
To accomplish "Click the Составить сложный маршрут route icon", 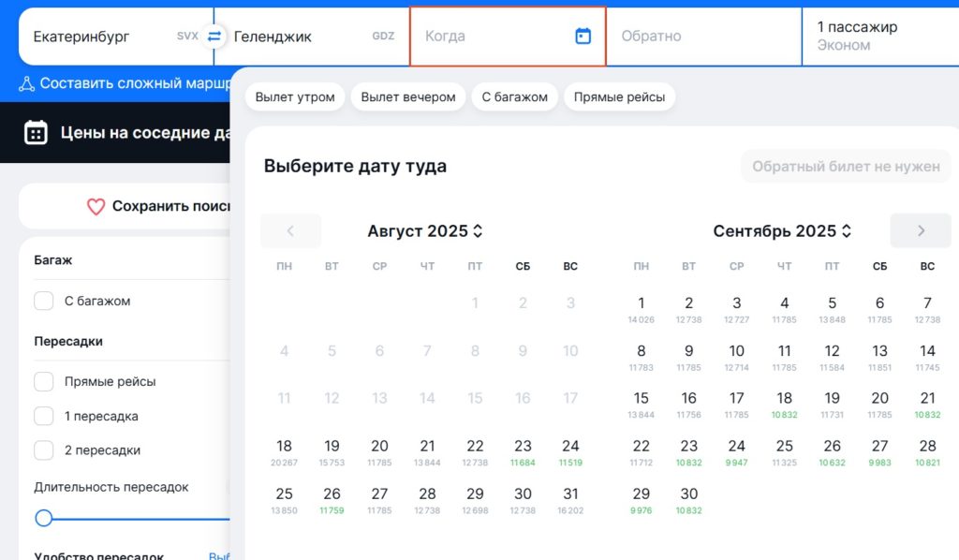I will point(29,83).
